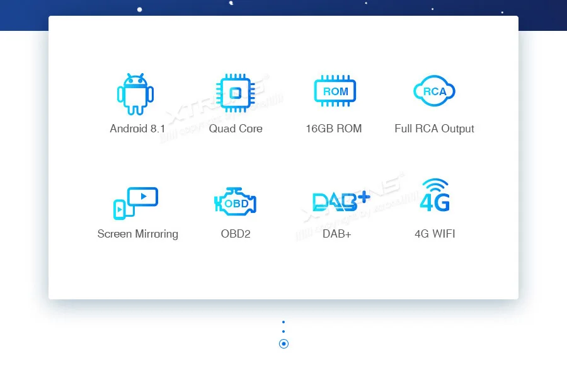
Task: Select the "Screen Mirroring" label
Action: click(138, 234)
